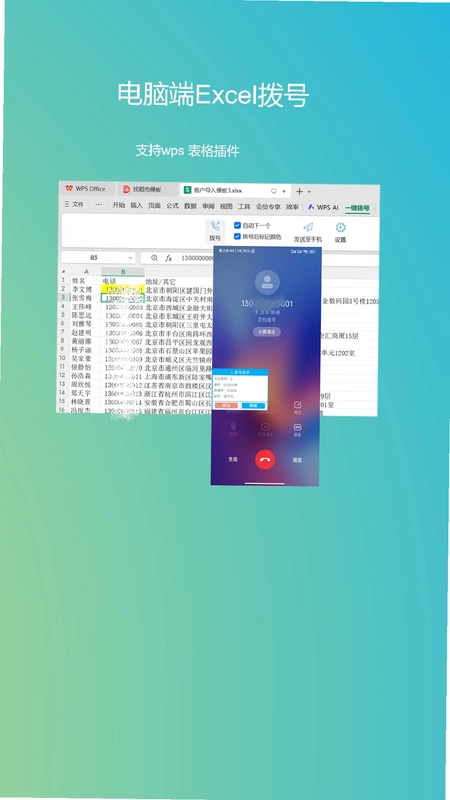Click the caller avatar on phone screen

tap(266, 282)
